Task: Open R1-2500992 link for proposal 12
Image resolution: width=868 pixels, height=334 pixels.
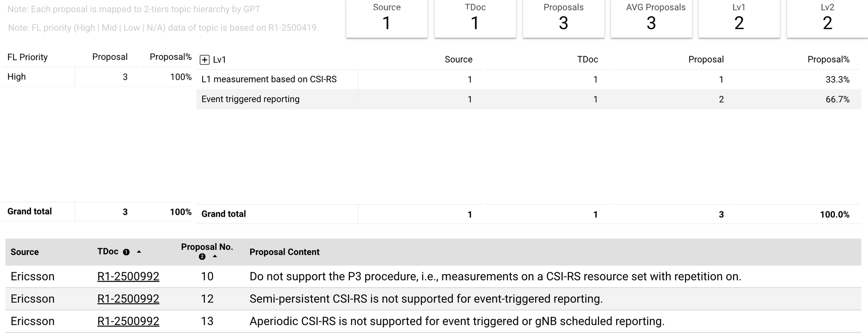Action: pos(128,299)
